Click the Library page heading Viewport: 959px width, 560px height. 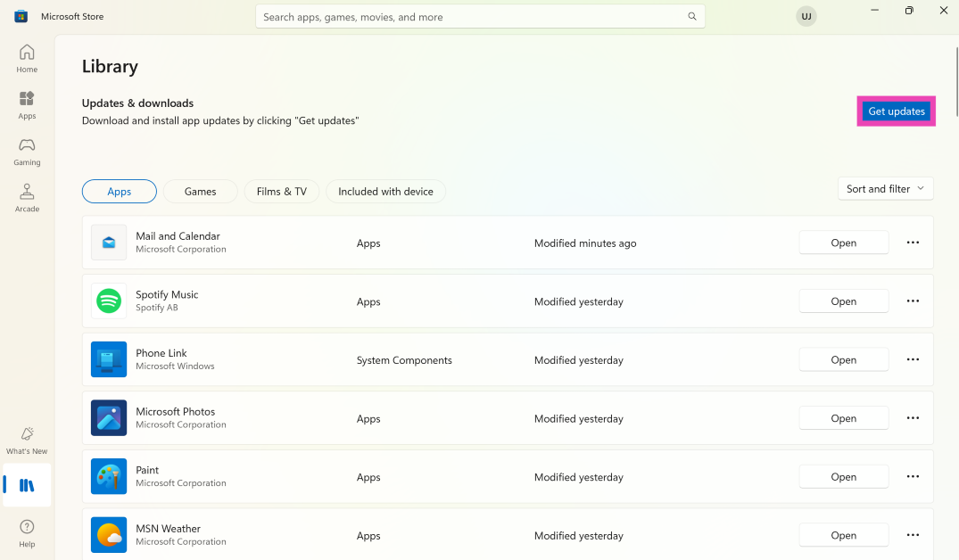point(110,66)
